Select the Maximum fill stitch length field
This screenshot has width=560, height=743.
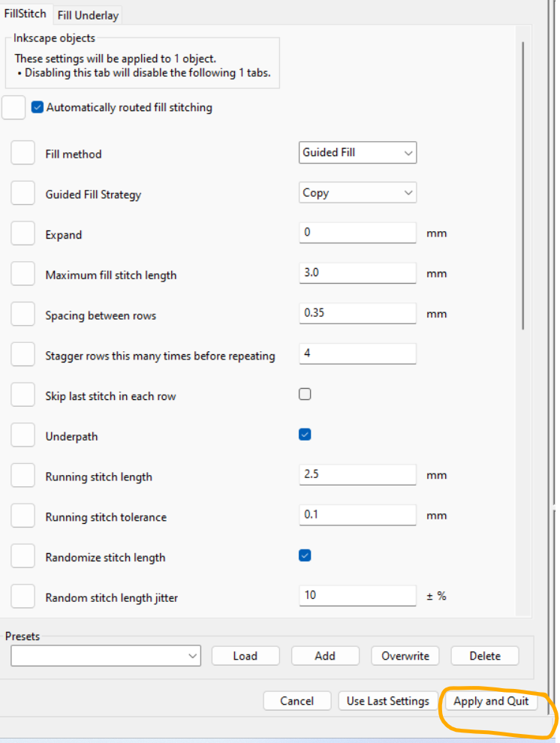(358, 273)
